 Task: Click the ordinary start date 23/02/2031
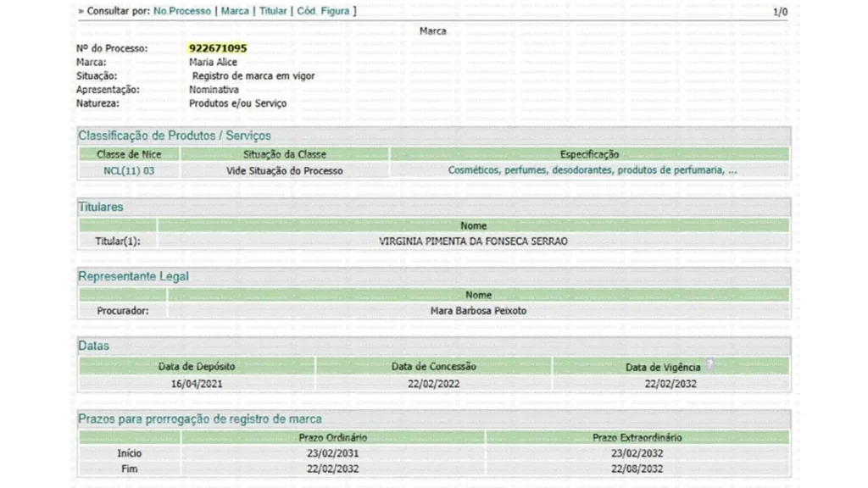point(332,453)
